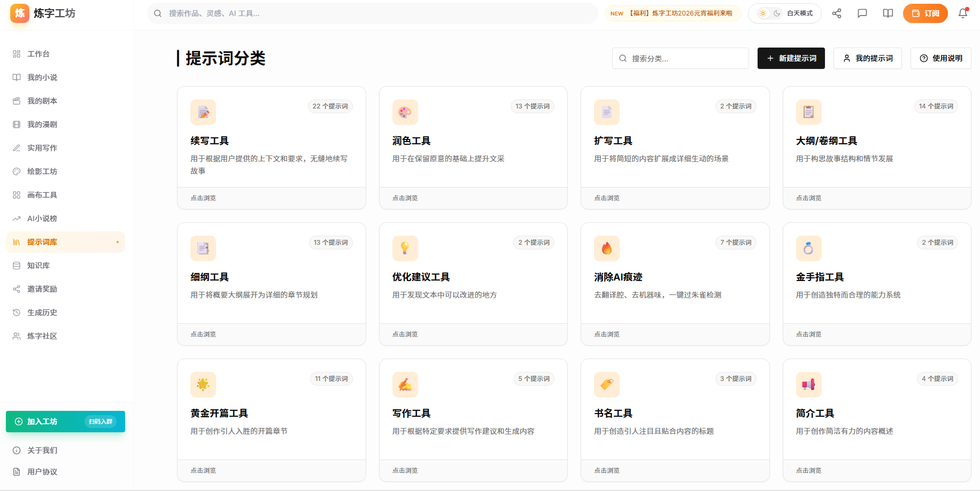980x491 pixels.
Task: Select 实用写作 from the sidebar menu
Action: (x=41, y=147)
